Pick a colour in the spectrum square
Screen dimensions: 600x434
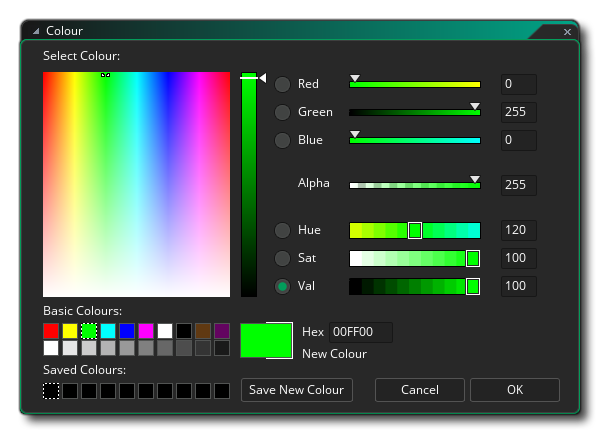(137, 184)
